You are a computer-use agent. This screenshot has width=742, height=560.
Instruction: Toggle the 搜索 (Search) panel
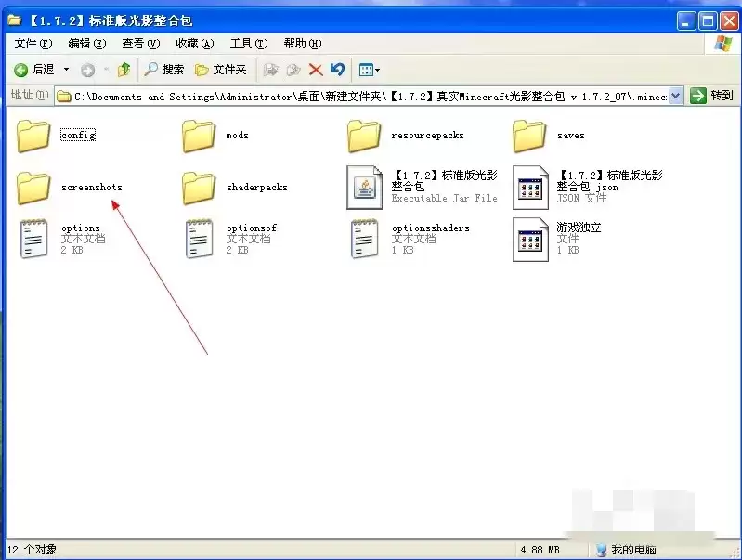point(164,70)
